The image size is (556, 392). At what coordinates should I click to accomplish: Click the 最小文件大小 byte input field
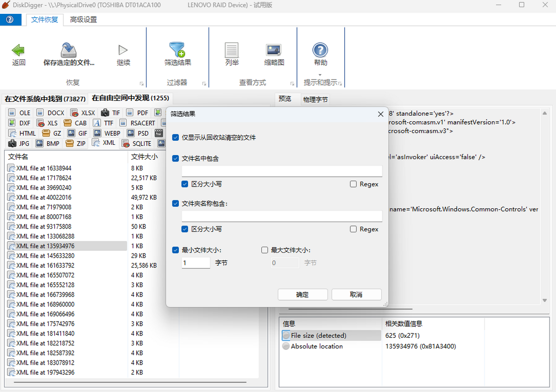[x=196, y=263]
